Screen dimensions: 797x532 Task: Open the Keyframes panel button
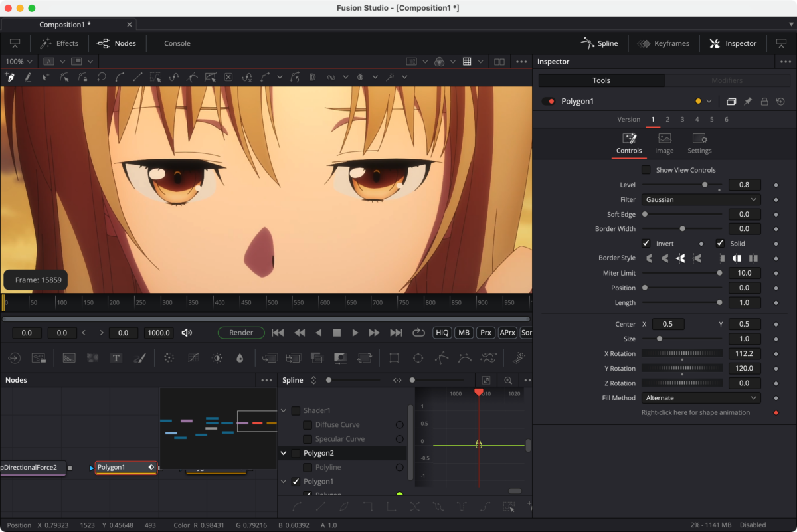pos(663,43)
